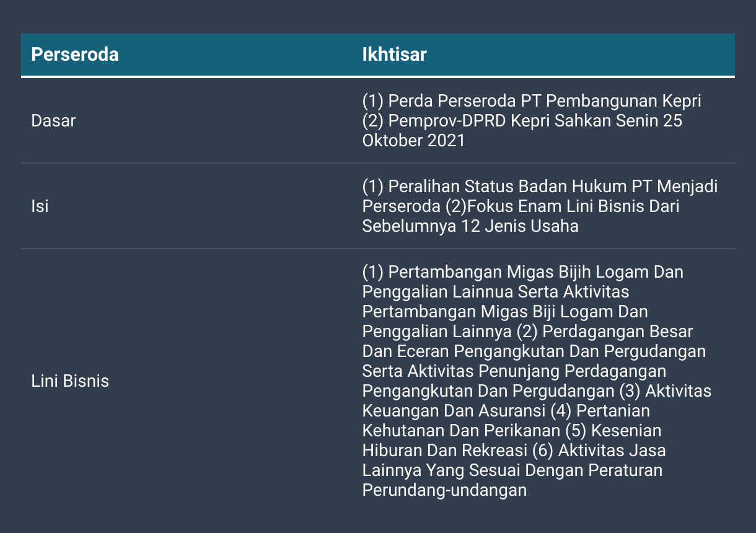Click the line "Keuangan Dan Asuransi (4) Pertanian"
756x533 pixels.
506,410
